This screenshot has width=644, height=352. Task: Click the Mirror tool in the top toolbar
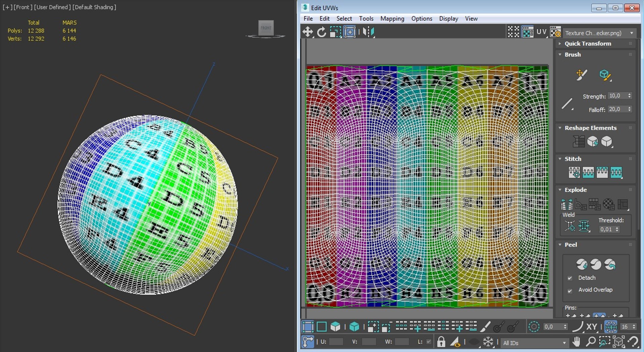368,32
